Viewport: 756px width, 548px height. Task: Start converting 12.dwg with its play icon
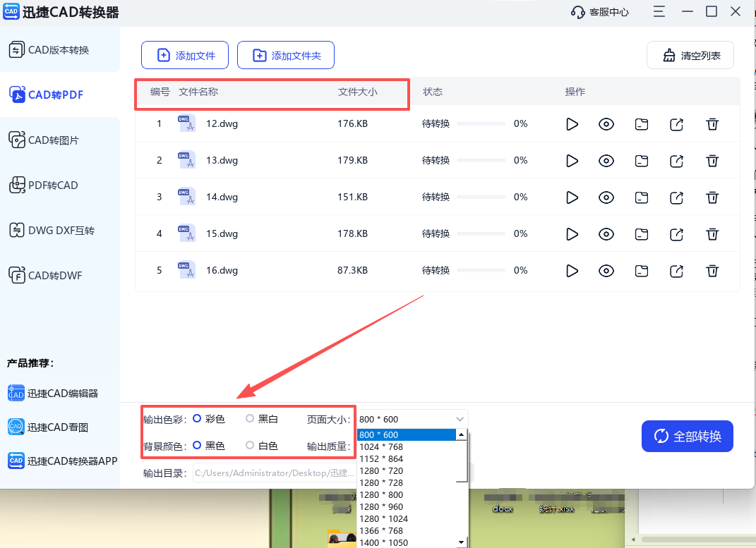572,124
